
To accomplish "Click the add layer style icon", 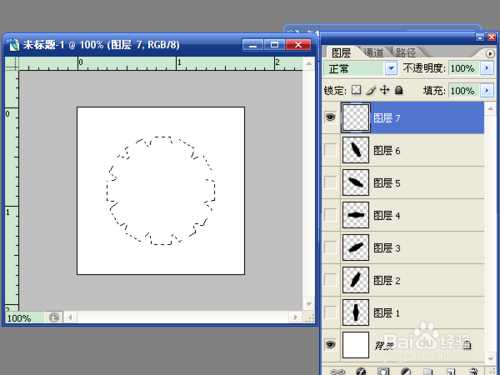I will pyautogui.click(x=361, y=371).
